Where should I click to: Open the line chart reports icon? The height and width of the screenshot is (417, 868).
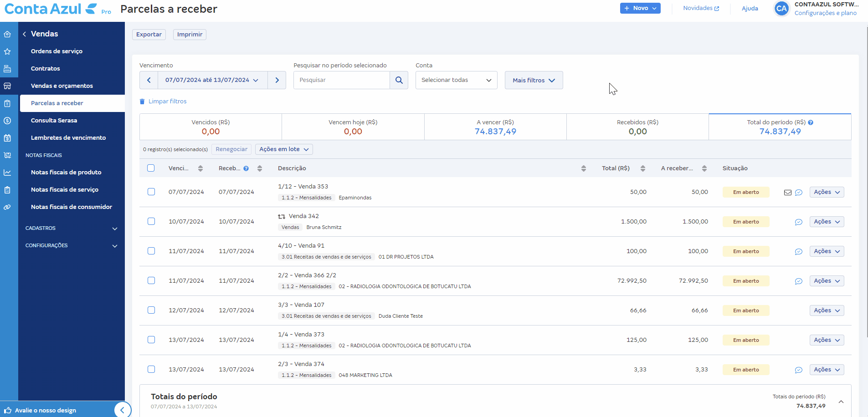(x=7, y=173)
